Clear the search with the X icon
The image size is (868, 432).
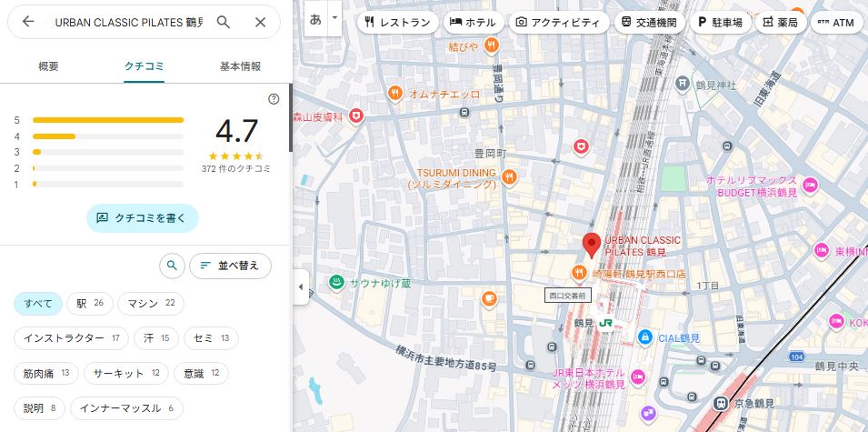click(260, 22)
